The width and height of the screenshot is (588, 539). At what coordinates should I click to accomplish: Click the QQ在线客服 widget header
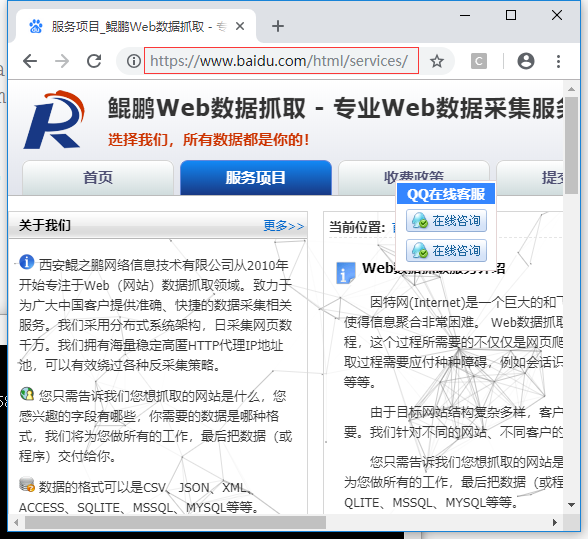pos(446,194)
